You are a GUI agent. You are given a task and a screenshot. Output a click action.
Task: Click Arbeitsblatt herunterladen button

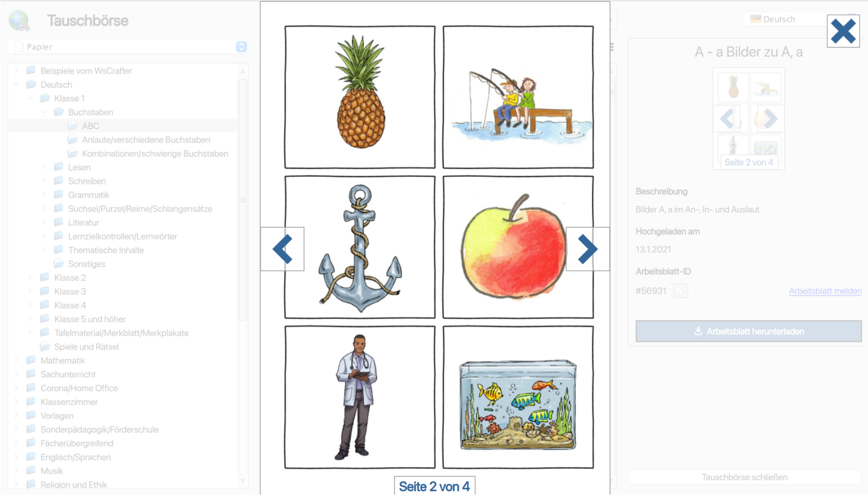pos(748,331)
